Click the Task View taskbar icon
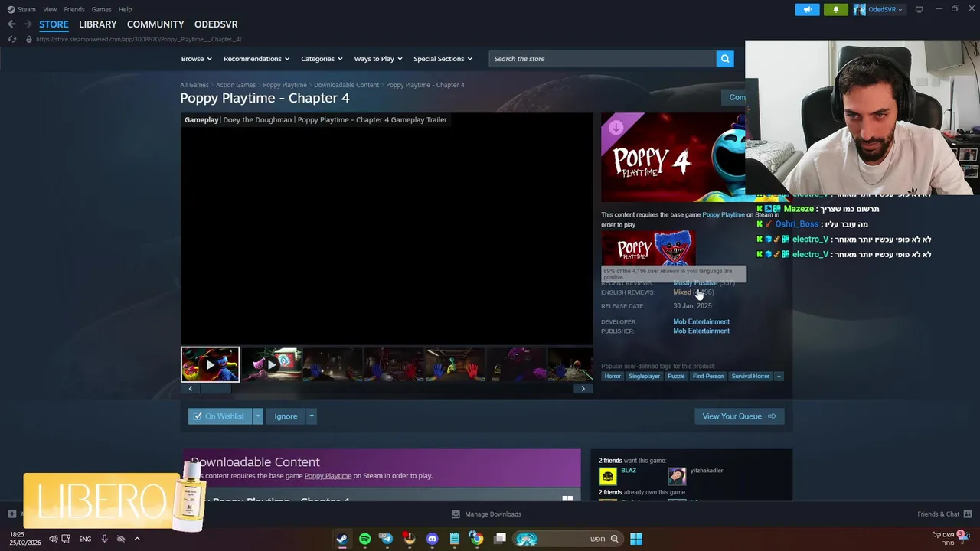 [500, 539]
